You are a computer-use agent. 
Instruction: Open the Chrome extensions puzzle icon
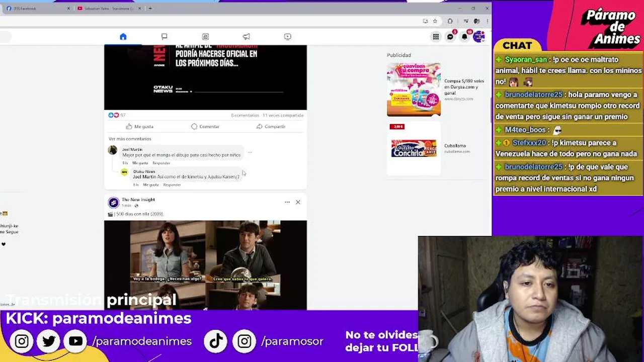pyautogui.click(x=450, y=21)
